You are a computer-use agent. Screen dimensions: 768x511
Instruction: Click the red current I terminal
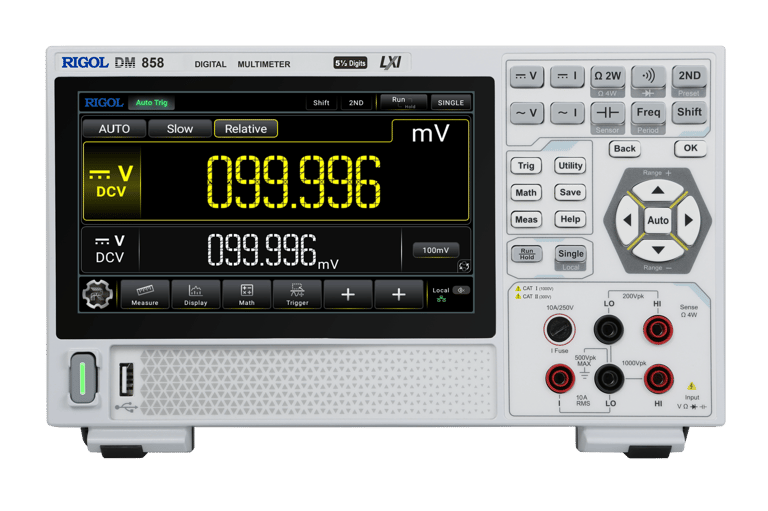click(560, 378)
